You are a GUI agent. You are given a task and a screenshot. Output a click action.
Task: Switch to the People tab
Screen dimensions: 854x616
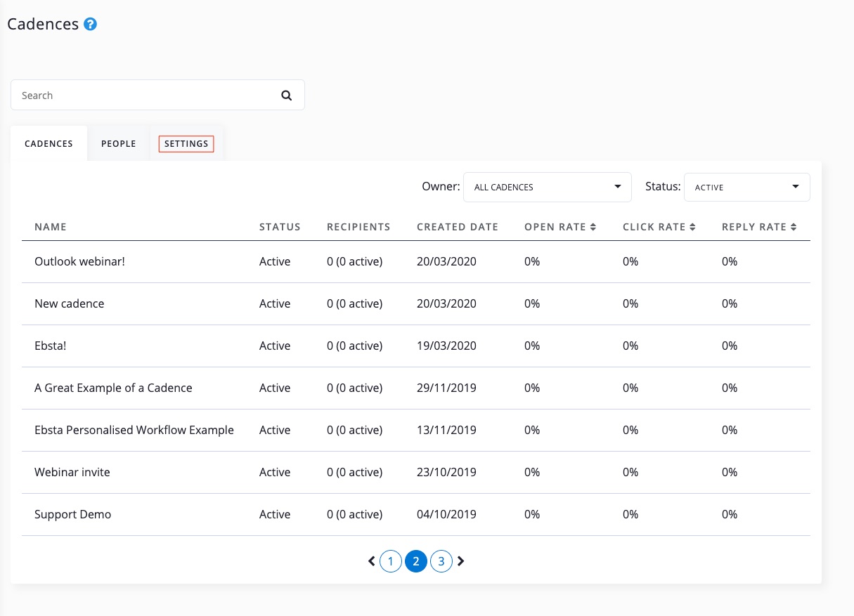(118, 144)
